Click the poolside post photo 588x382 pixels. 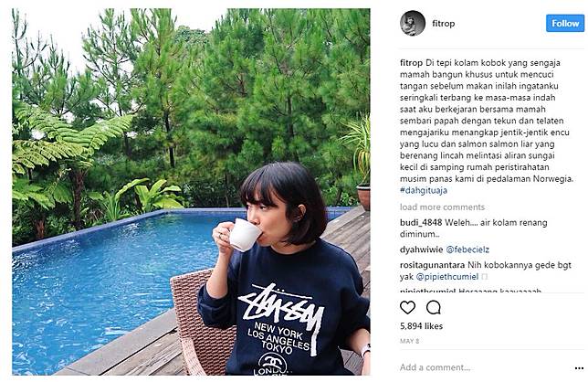coord(191,192)
